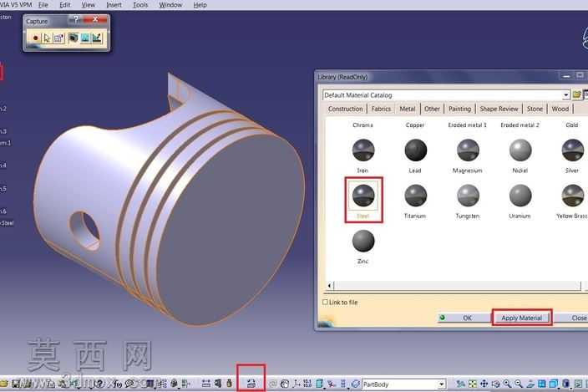Switch to the Other tab
Screen dimensions: 588x392
point(432,109)
